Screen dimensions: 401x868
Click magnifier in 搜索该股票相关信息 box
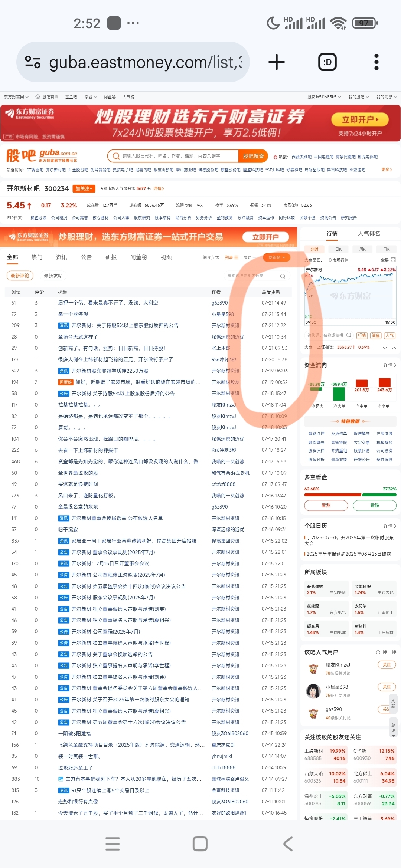pos(283,276)
